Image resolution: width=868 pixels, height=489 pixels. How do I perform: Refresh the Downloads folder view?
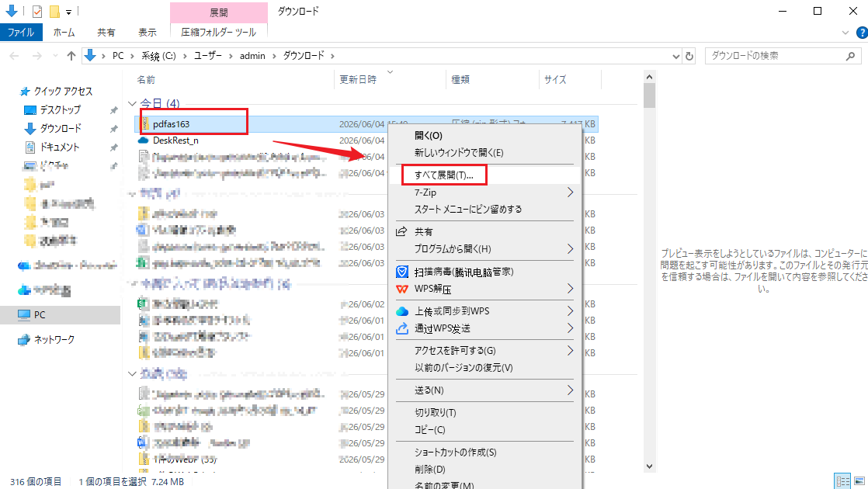(x=689, y=56)
